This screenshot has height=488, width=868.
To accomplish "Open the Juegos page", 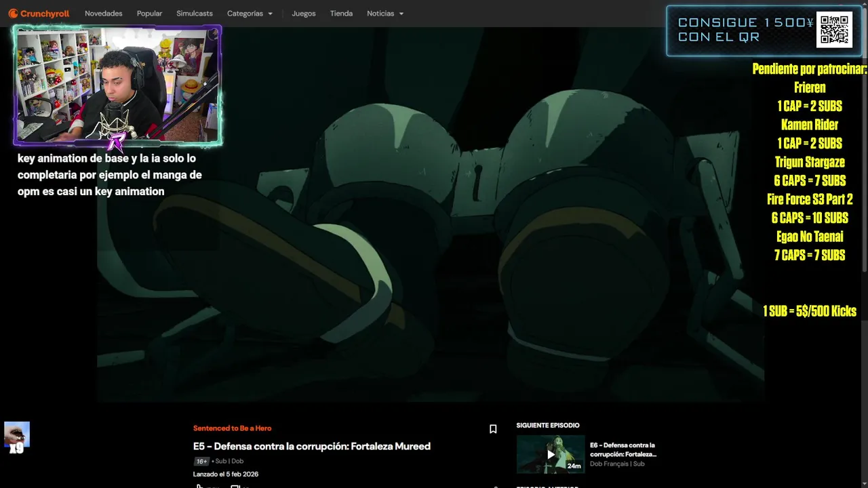I will click(304, 14).
